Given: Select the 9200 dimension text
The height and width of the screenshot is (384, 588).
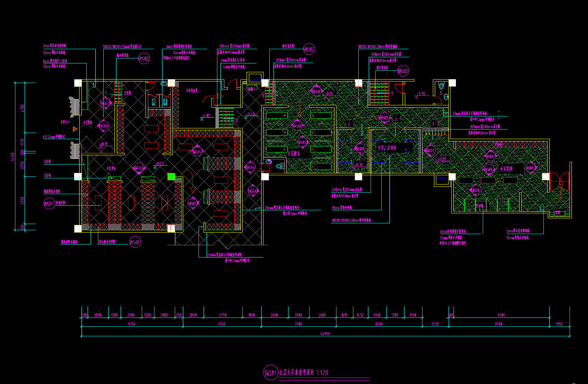Looking at the screenshot, I should 500,315.
